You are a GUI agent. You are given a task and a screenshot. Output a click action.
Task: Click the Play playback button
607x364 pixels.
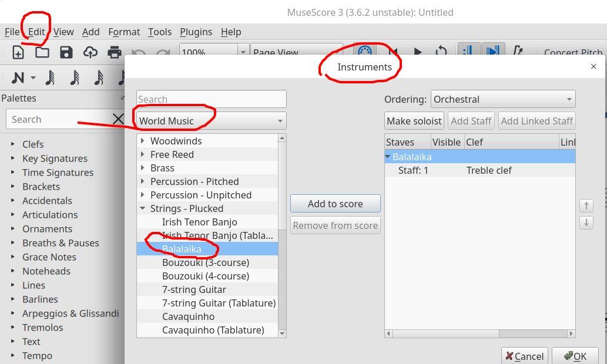417,52
